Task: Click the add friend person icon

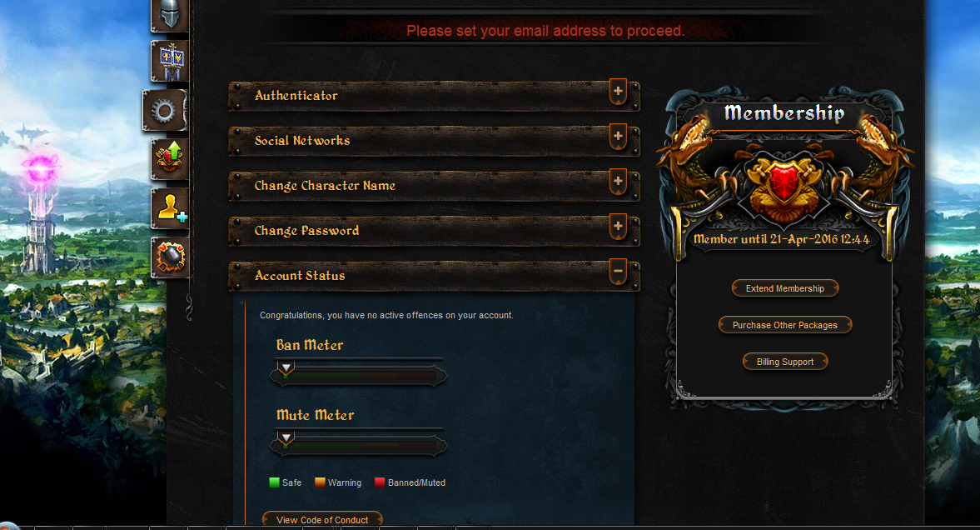Action: pos(170,207)
